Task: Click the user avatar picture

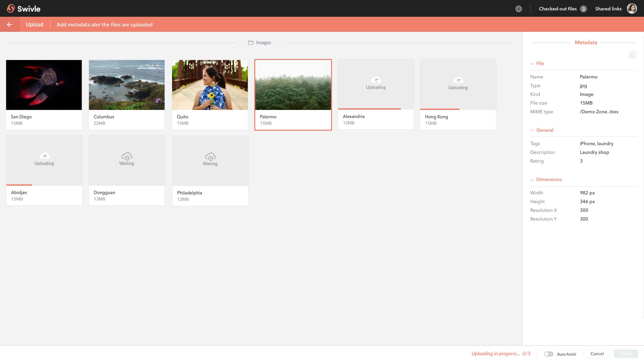Action: tap(632, 9)
